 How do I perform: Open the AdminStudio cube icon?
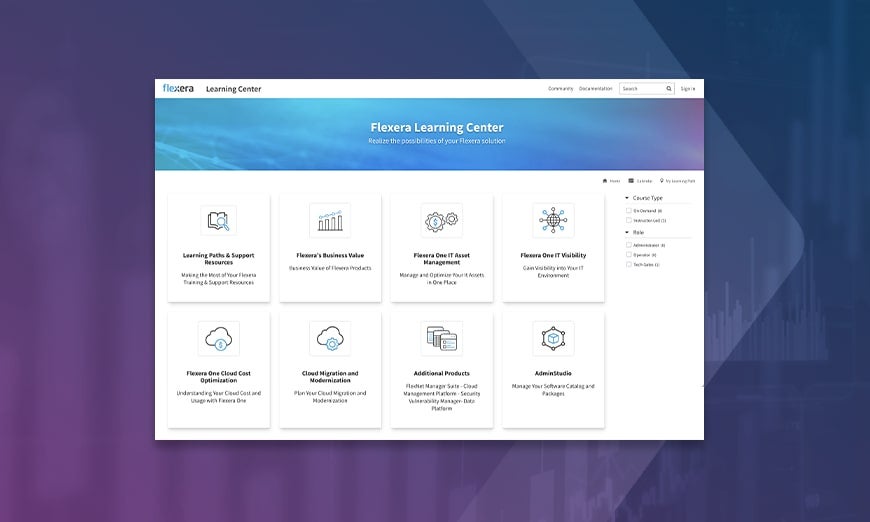click(553, 339)
